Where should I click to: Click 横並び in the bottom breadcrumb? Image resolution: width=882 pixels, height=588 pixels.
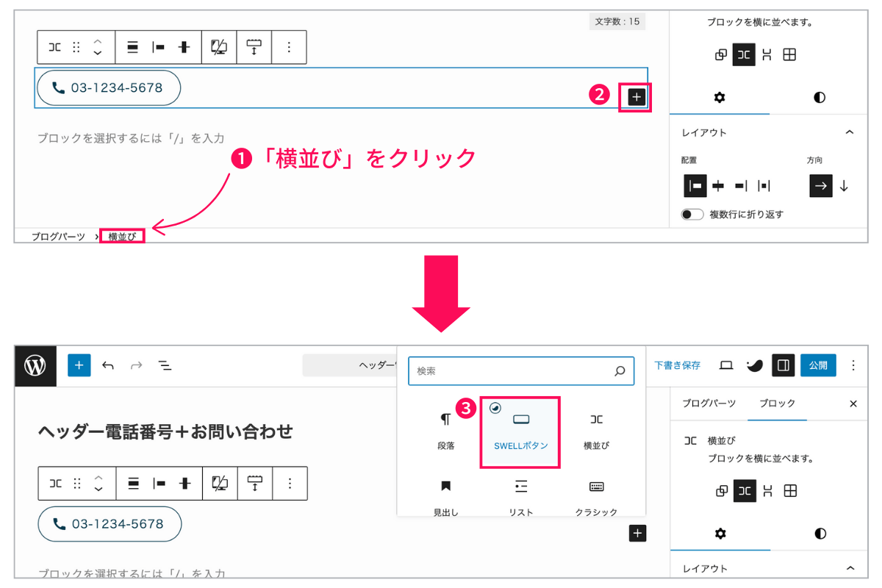[x=123, y=237]
